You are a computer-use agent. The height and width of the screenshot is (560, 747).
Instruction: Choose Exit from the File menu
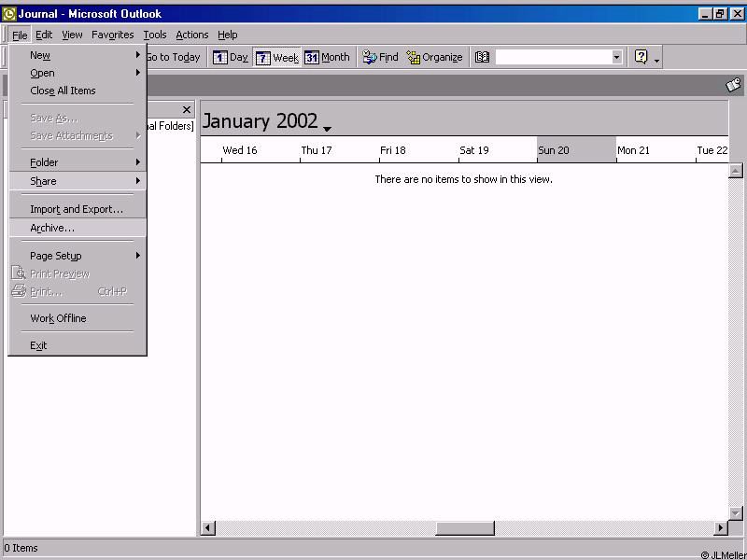[x=78, y=345]
